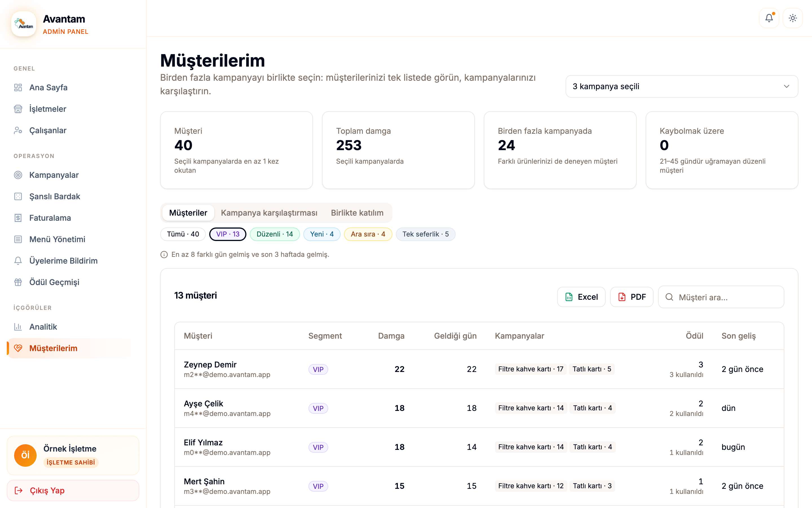Viewport: 812px width, 508px height.
Task: Toggle the light/dark theme sun icon
Action: click(793, 18)
